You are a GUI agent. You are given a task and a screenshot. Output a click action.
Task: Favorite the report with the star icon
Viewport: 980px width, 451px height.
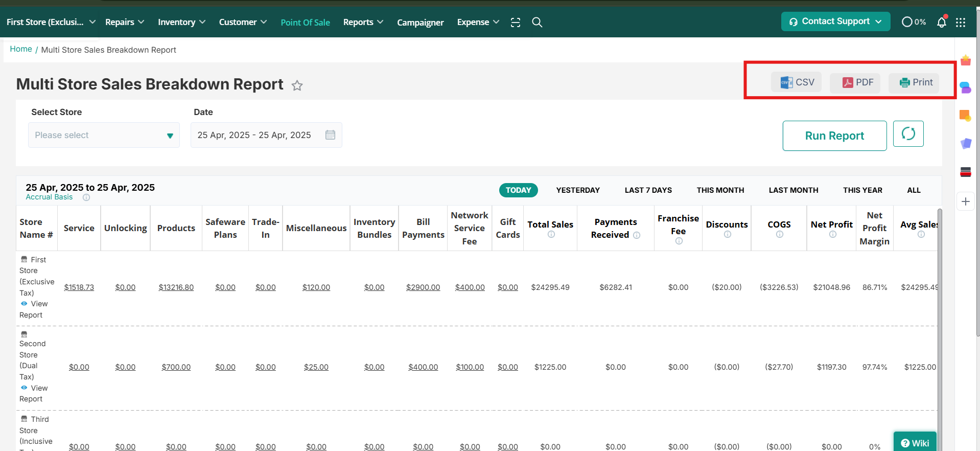tap(297, 85)
